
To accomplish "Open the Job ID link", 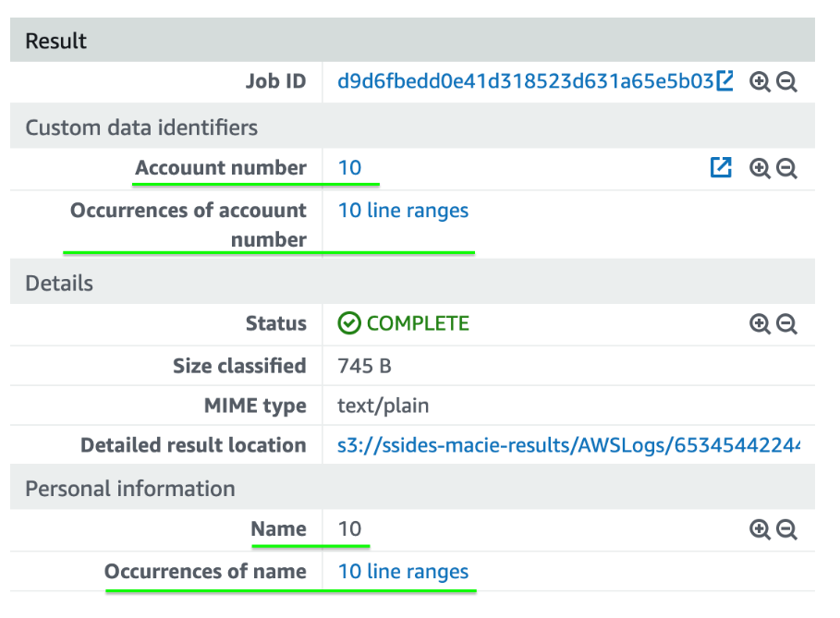I will (522, 81).
